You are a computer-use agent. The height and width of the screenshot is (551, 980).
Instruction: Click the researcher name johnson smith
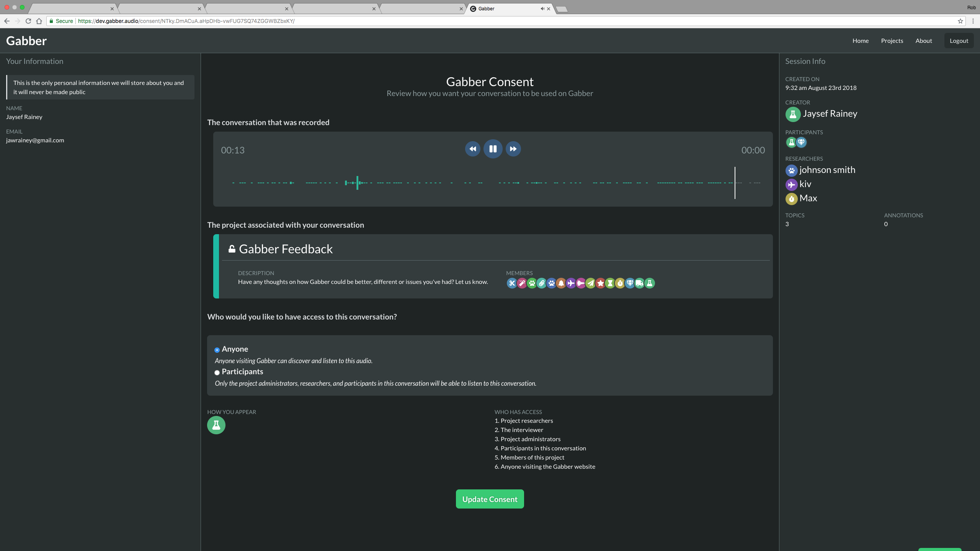click(827, 170)
